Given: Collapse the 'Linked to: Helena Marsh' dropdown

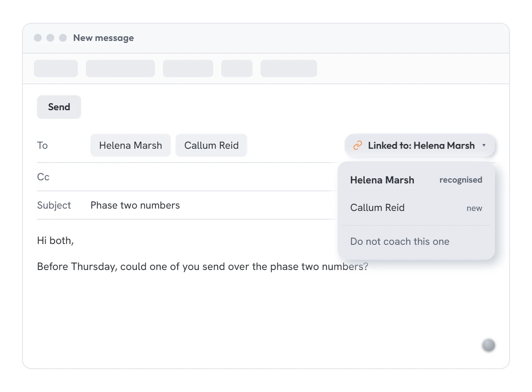Looking at the screenshot, I should pyautogui.click(x=420, y=145).
